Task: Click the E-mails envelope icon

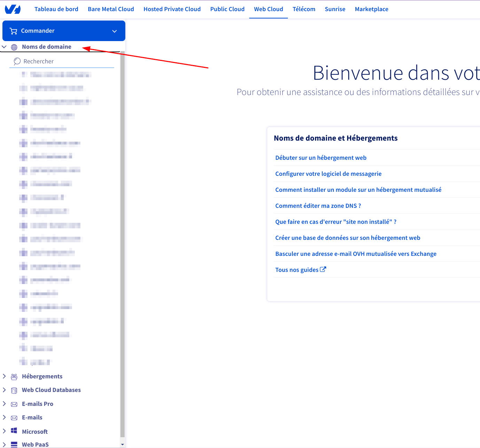Action: pyautogui.click(x=14, y=418)
